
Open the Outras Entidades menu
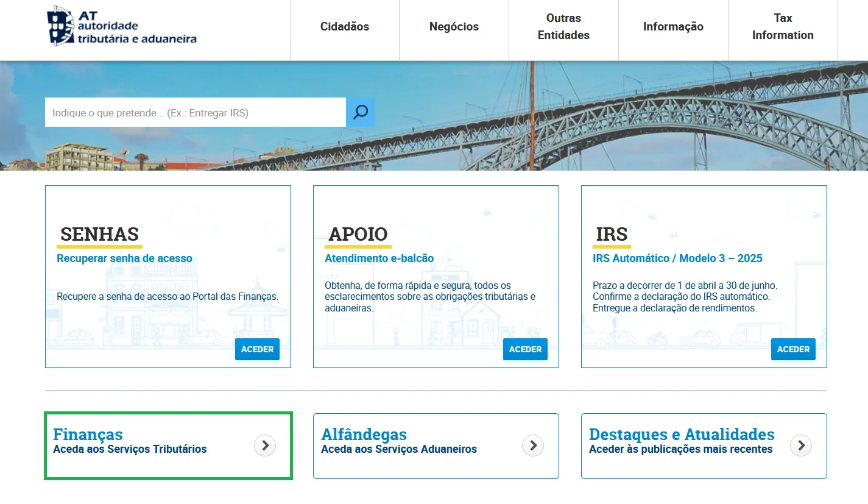coord(563,27)
